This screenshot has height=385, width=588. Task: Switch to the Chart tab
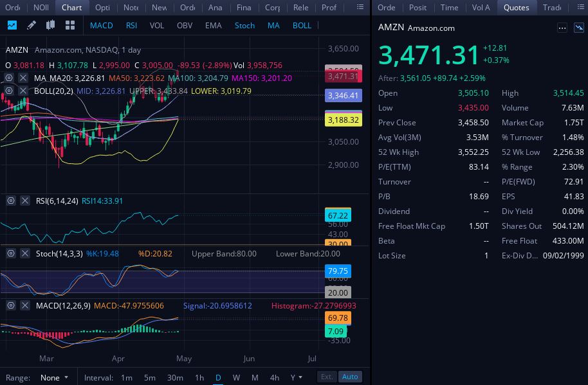[x=71, y=8]
